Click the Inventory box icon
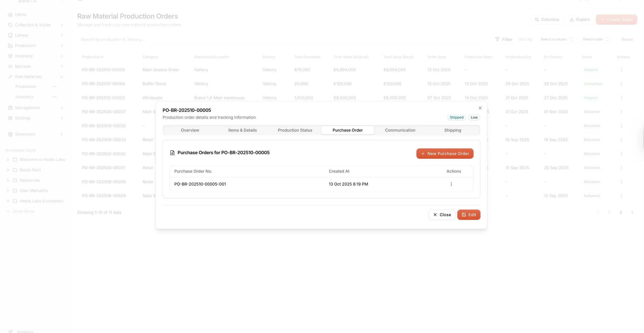This screenshot has height=333, width=644. (10, 56)
